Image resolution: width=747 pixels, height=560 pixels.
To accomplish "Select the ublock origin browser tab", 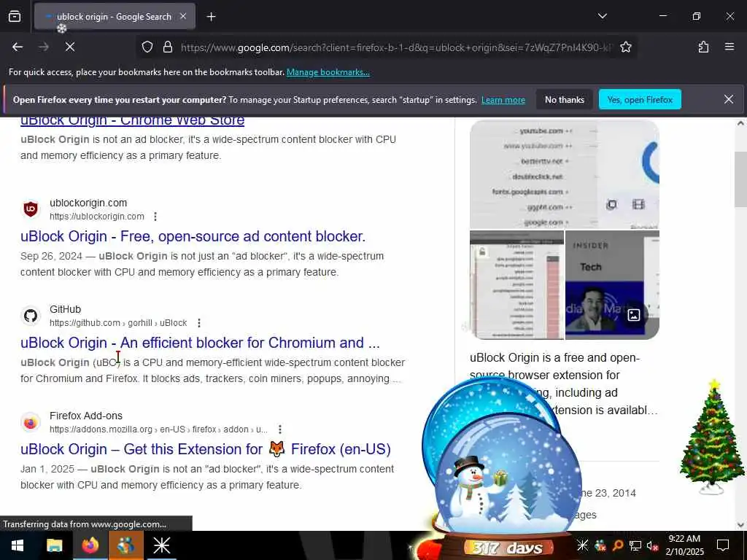I will tap(115, 17).
